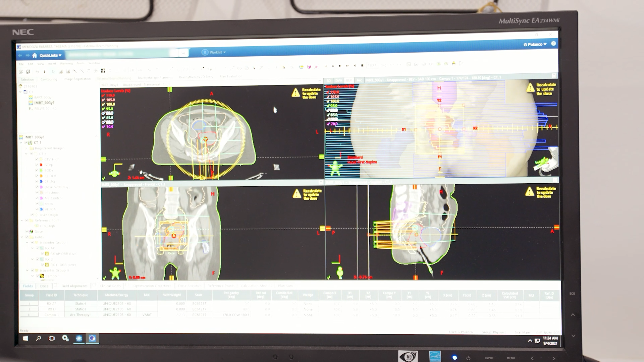The height and width of the screenshot is (362, 644).
Task: Open Windows search from the taskbar
Action: (x=39, y=339)
